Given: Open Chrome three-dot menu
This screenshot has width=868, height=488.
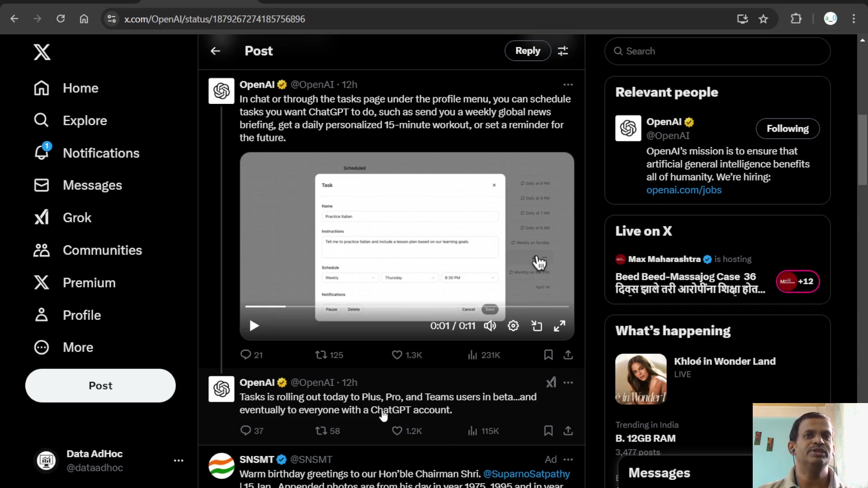Looking at the screenshot, I should click(x=854, y=19).
